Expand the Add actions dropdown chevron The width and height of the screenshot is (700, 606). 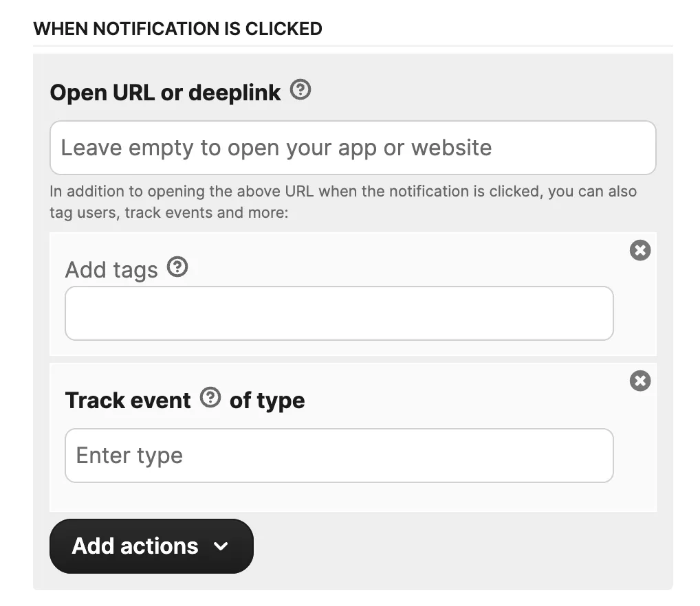(x=221, y=546)
